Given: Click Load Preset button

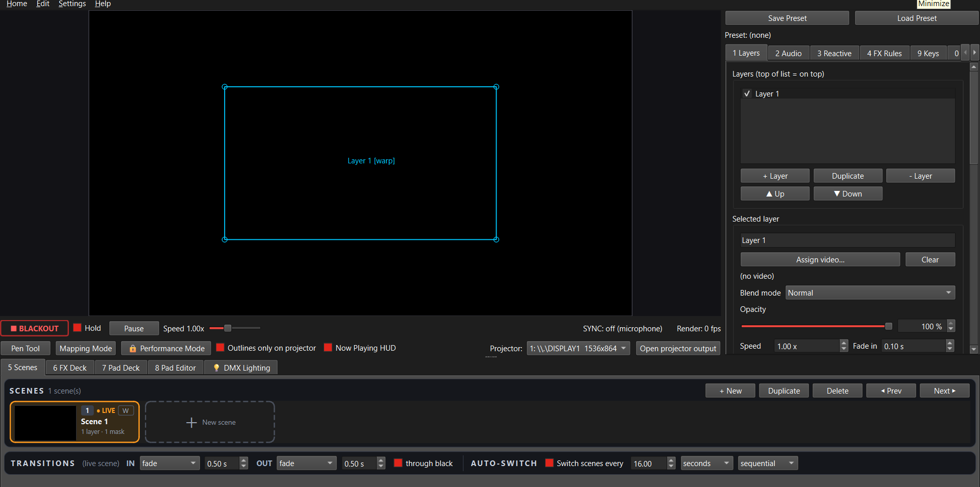Looking at the screenshot, I should (x=917, y=18).
